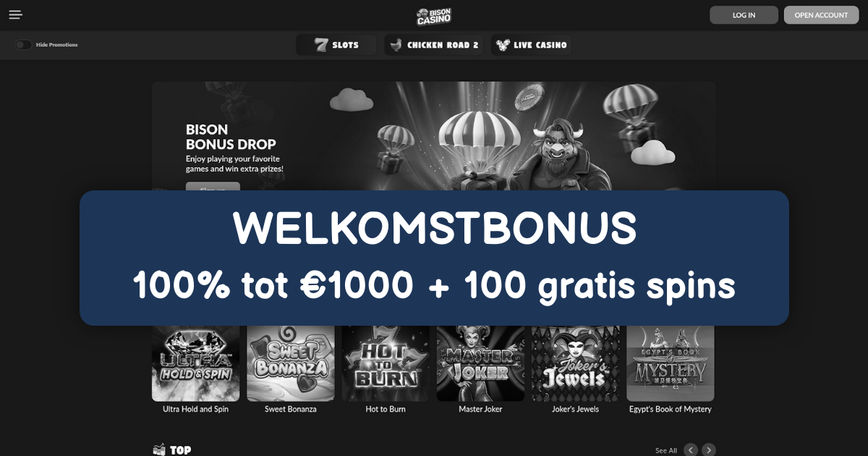868x456 pixels.
Task: Open the Hot to Burn game thumbnail
Action: coord(386,363)
